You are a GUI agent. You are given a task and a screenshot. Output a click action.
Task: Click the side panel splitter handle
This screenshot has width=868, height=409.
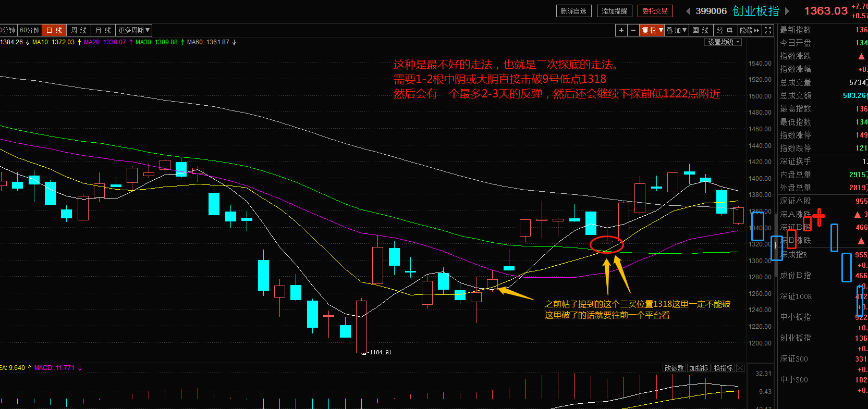pyautogui.click(x=776, y=245)
